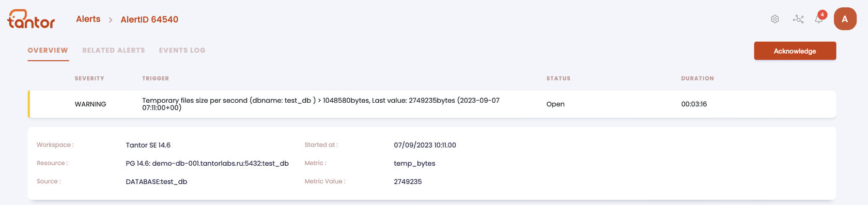Click the breadcrumb chevron separator

(111, 20)
